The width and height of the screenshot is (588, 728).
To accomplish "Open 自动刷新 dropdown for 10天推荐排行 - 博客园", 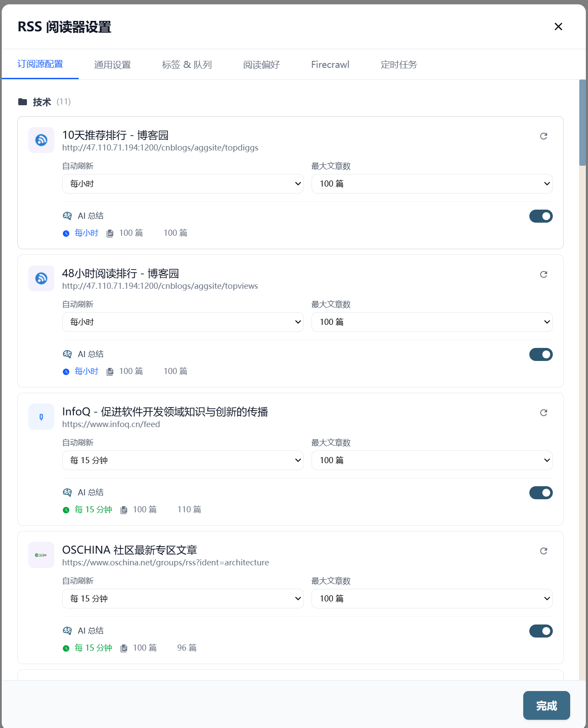I will (x=183, y=184).
